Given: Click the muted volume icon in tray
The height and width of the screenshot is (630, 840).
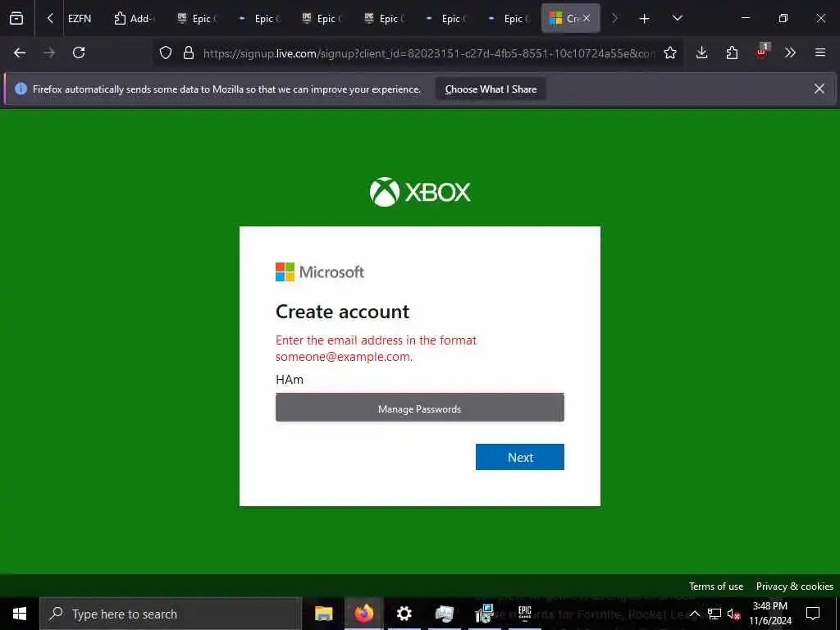Looking at the screenshot, I should (733, 614).
